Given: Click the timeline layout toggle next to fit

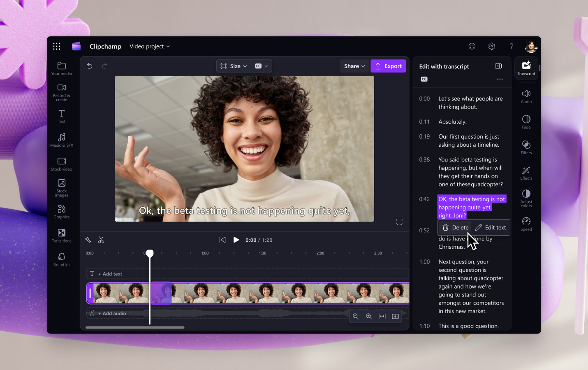Looking at the screenshot, I should tap(395, 316).
